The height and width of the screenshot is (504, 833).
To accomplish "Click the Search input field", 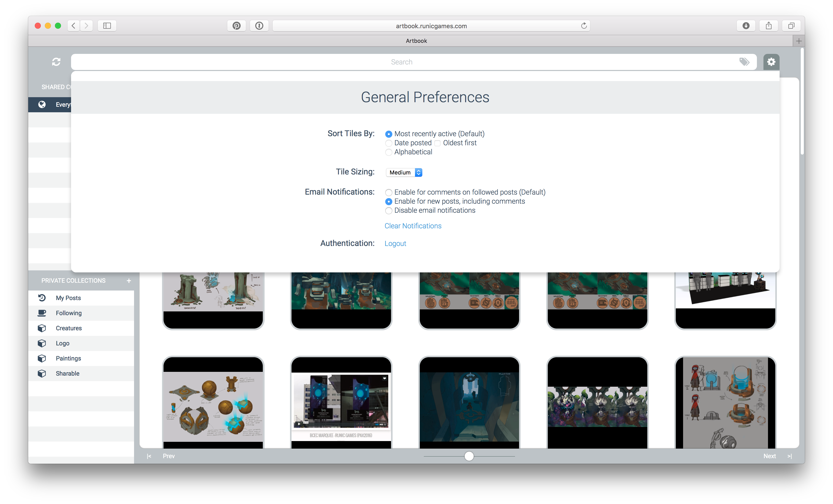I will pyautogui.click(x=401, y=62).
